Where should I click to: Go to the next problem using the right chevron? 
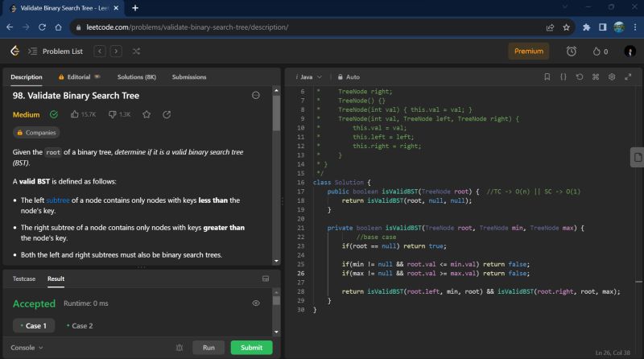(x=116, y=52)
